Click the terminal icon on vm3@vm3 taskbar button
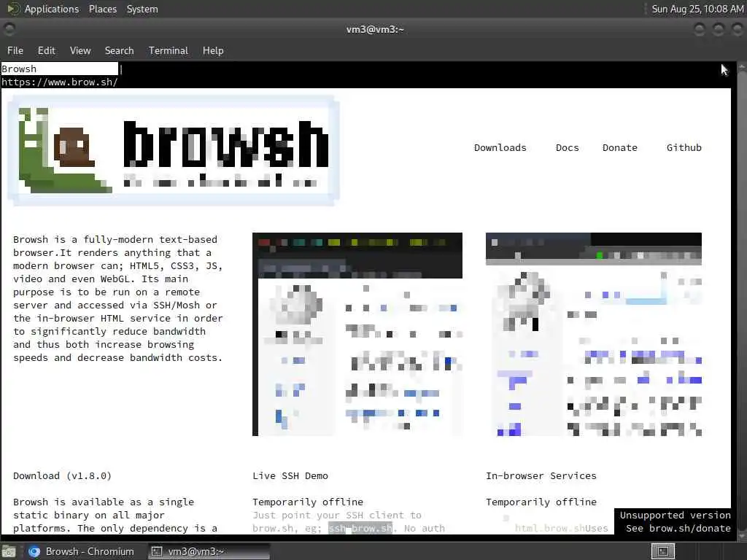Viewport: 747px width, 560px height. click(x=157, y=551)
